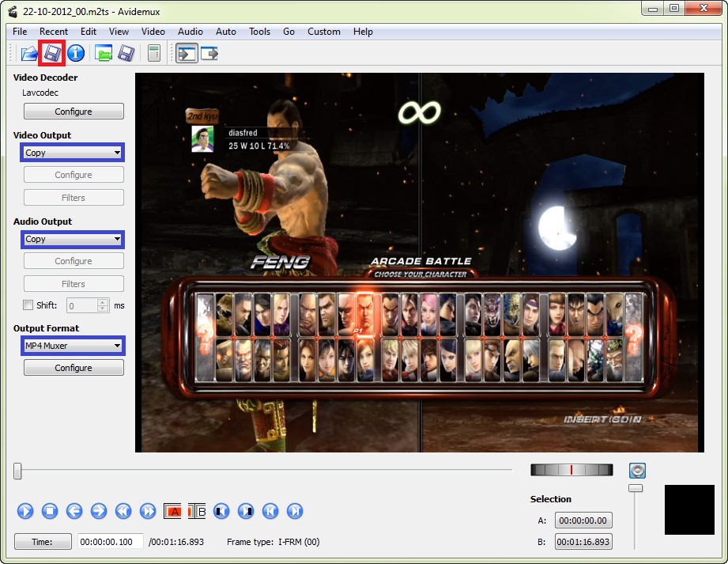Stop playback with the Stop button
This screenshot has height=564, width=728.
coord(50,511)
